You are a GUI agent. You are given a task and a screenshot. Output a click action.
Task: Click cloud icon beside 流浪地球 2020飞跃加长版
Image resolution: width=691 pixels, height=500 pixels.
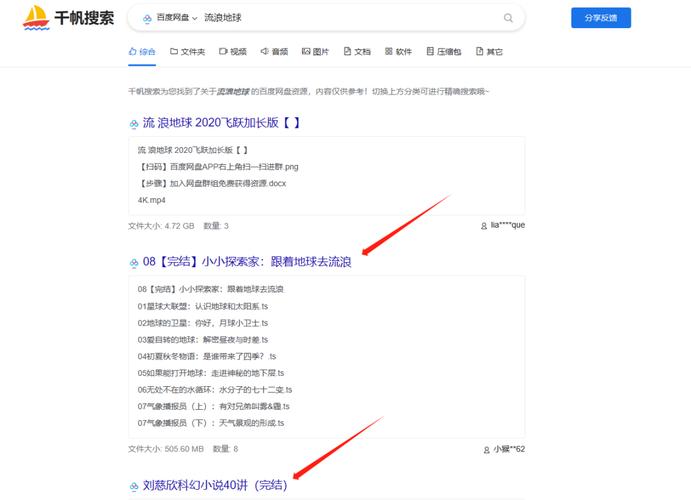click(x=134, y=124)
